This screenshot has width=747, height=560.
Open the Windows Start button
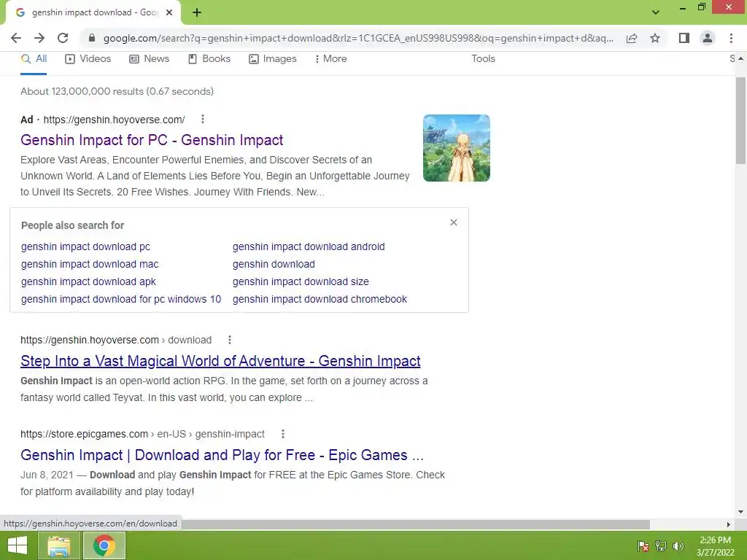[x=18, y=545]
